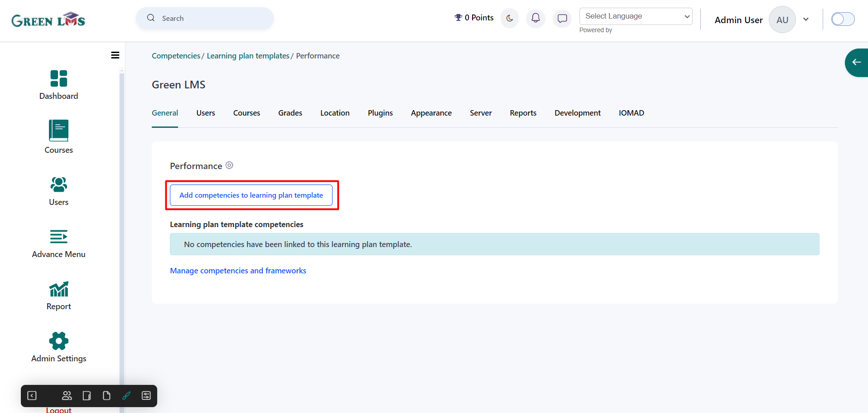Open the messages chat icon
868x413 pixels.
click(562, 18)
